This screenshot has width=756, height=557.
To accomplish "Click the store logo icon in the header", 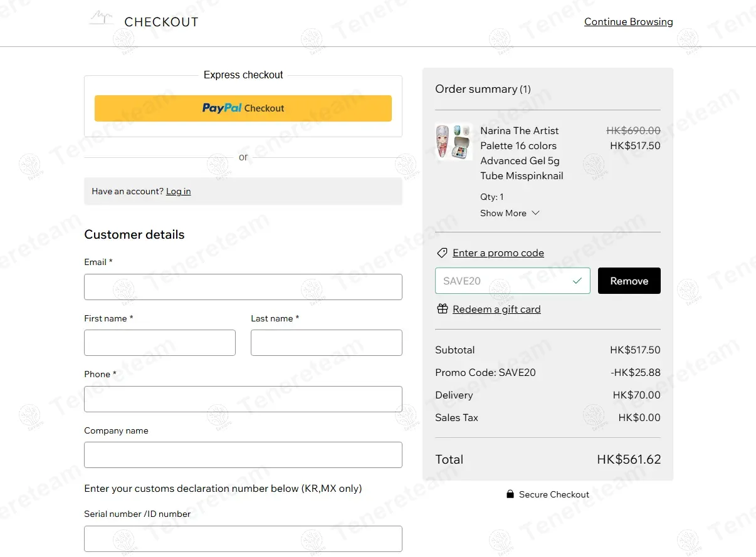I will click(x=102, y=18).
